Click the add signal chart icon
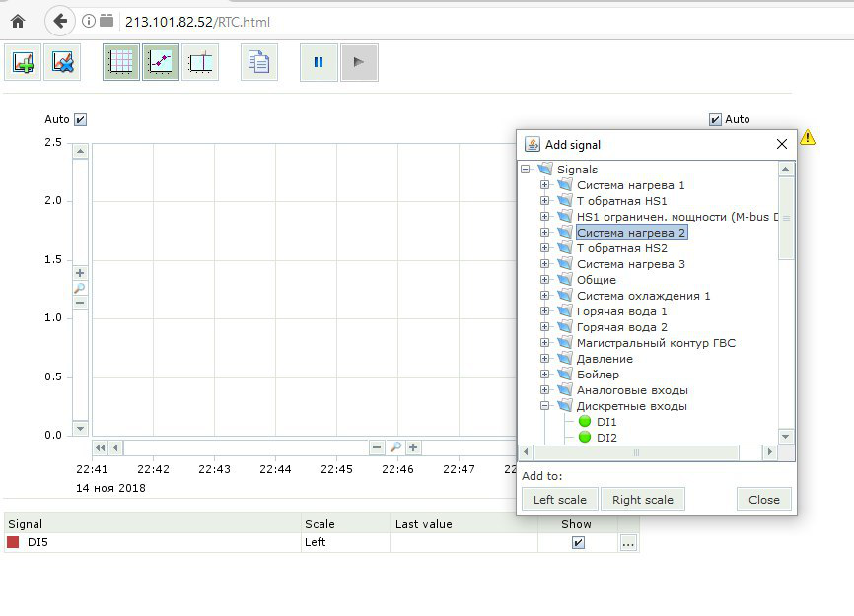Image resolution: width=854 pixels, height=616 pixels. 23,62
